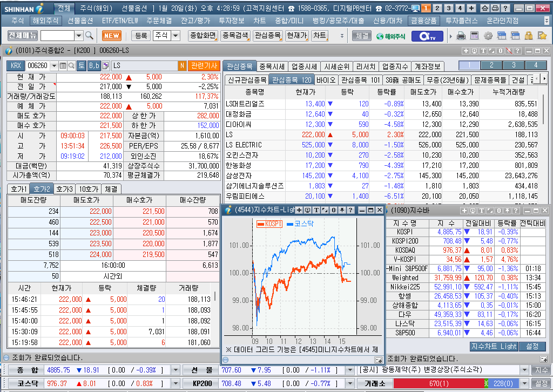Click the 해외주식 globe icon in the toolbar

coord(391,36)
